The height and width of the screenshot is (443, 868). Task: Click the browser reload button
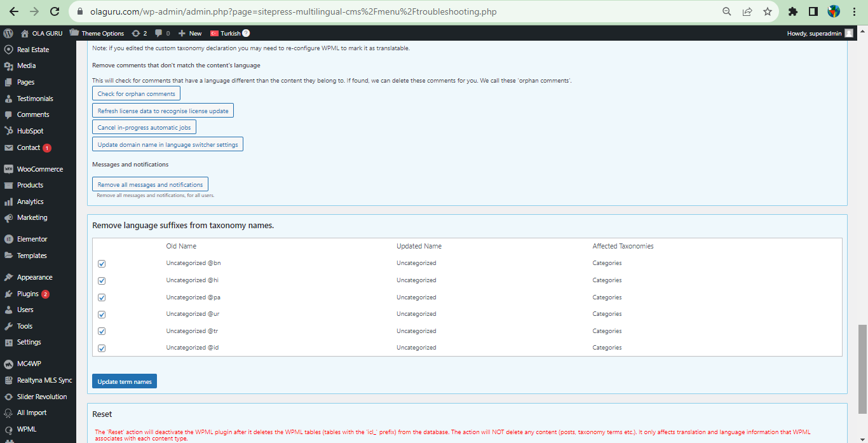coord(55,11)
